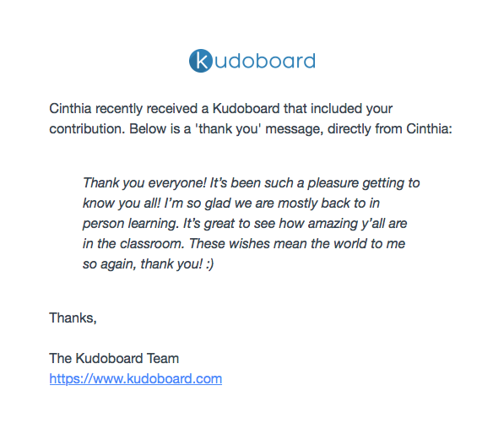Click italic "Thank you everyone!" text

(144, 183)
